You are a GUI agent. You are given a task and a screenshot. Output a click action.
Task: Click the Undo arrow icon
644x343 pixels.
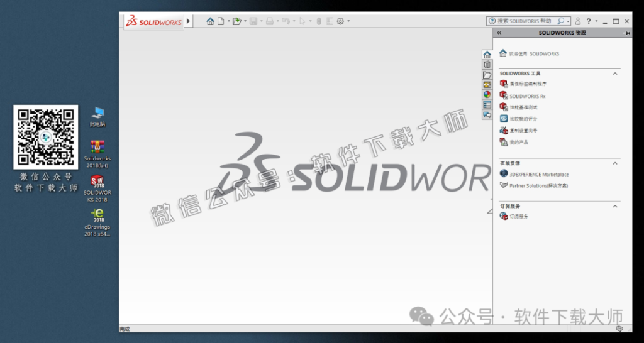[286, 21]
